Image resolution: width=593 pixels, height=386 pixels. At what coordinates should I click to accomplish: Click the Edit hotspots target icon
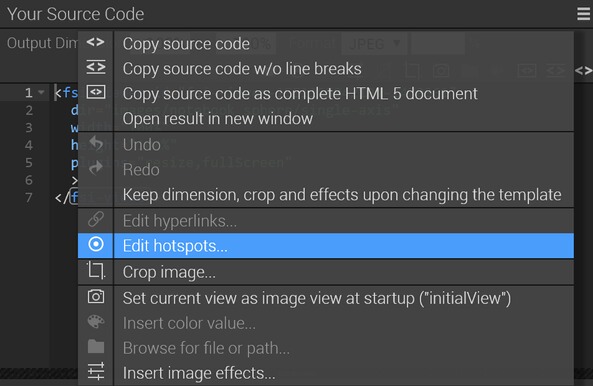[96, 244]
